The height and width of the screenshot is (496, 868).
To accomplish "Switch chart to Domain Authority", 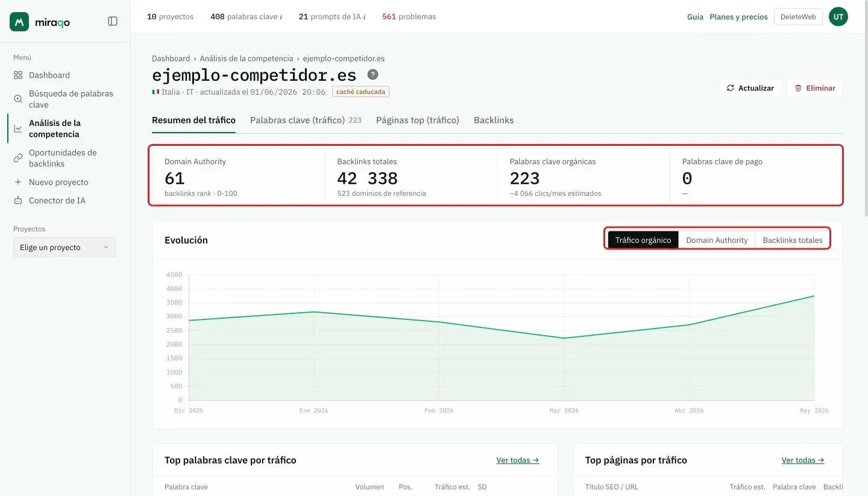I will [717, 240].
